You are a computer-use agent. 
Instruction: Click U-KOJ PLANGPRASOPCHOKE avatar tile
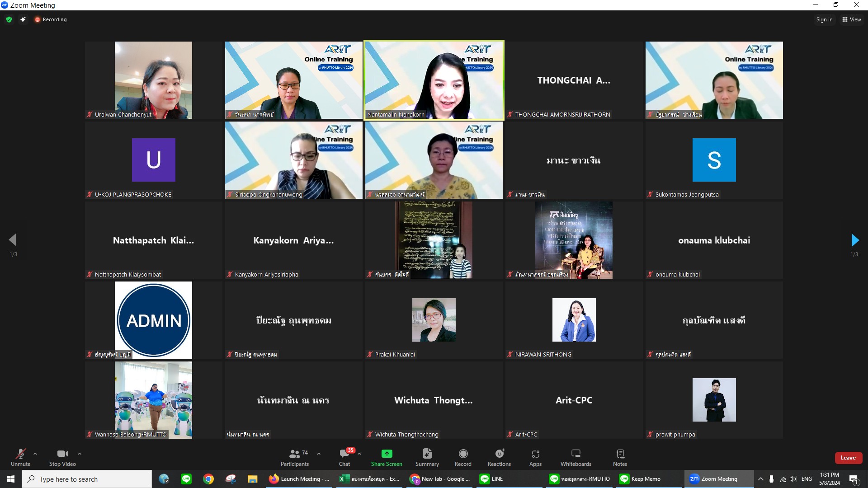[x=153, y=160]
